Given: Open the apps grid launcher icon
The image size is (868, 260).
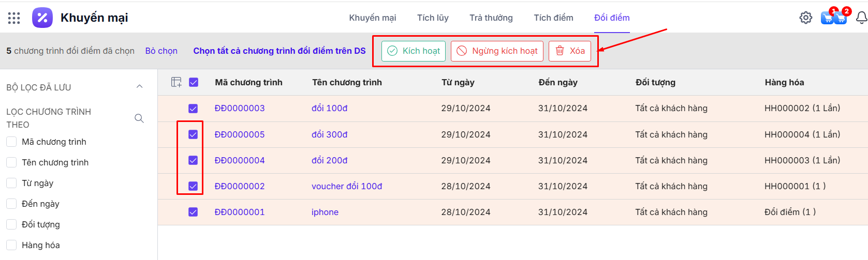Looking at the screenshot, I should click(14, 18).
